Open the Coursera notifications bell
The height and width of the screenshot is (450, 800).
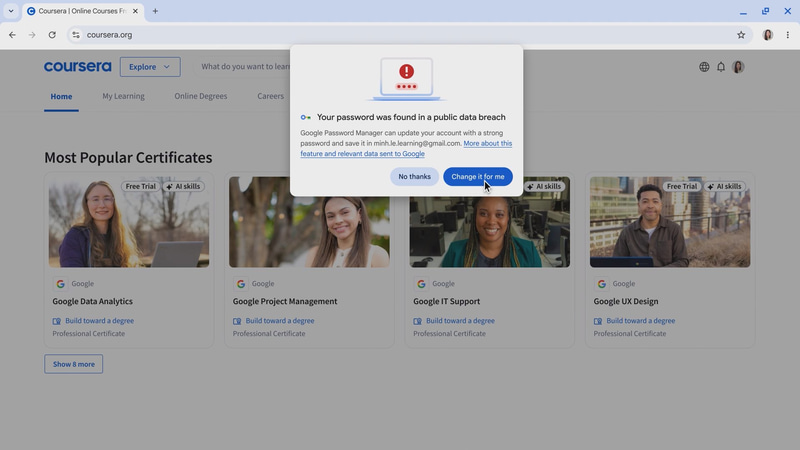721,67
